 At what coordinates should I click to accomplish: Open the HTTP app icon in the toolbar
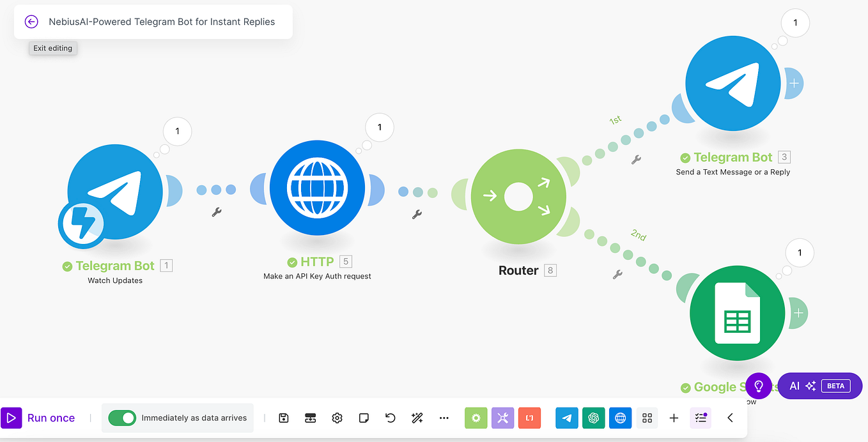click(x=620, y=418)
